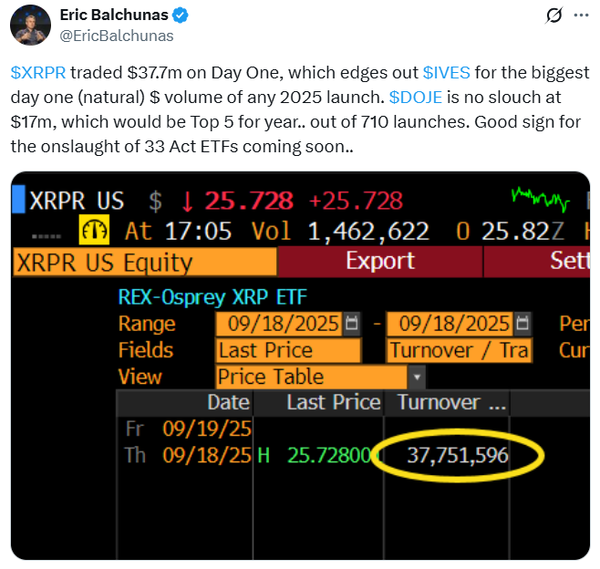Open calendar icon for the start date

350,324
